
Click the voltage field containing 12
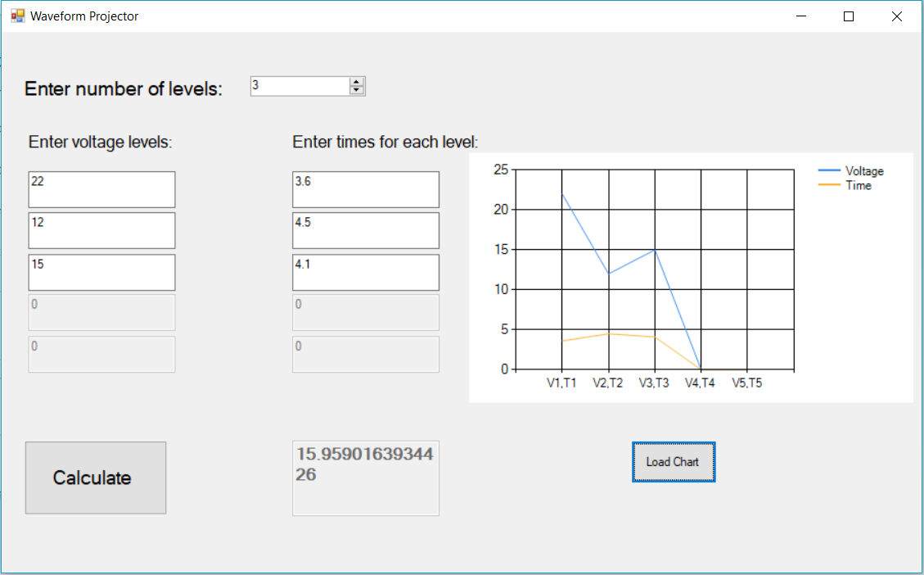tap(101, 230)
